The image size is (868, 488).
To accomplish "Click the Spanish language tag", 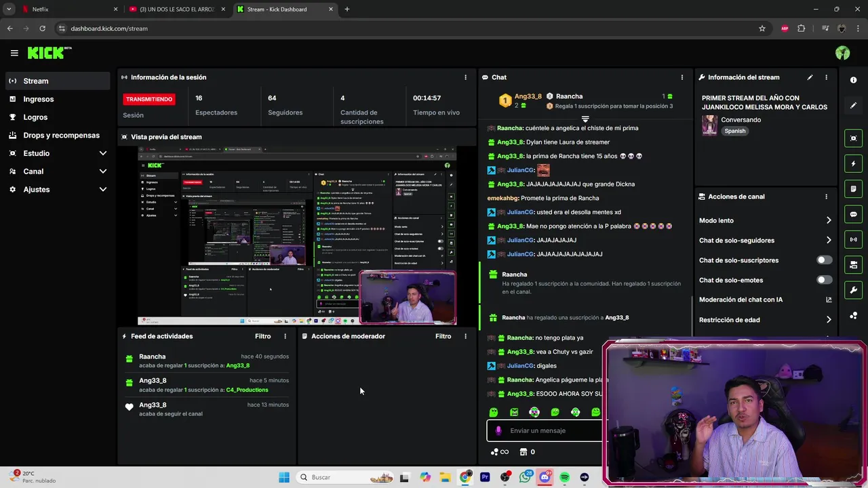I will [x=734, y=131].
